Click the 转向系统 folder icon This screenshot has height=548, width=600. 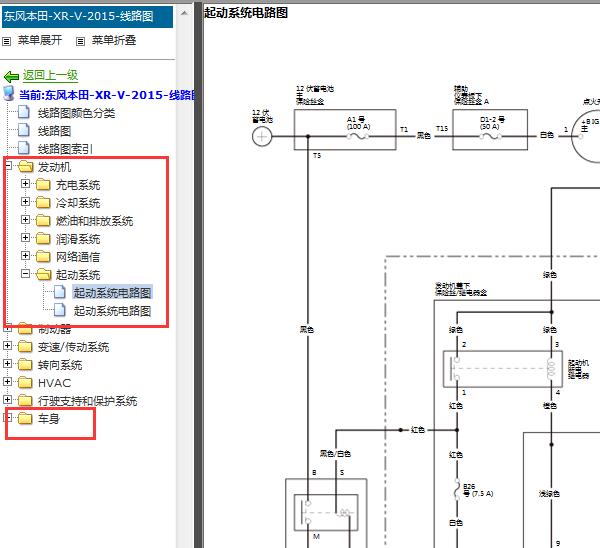[x=25, y=364]
